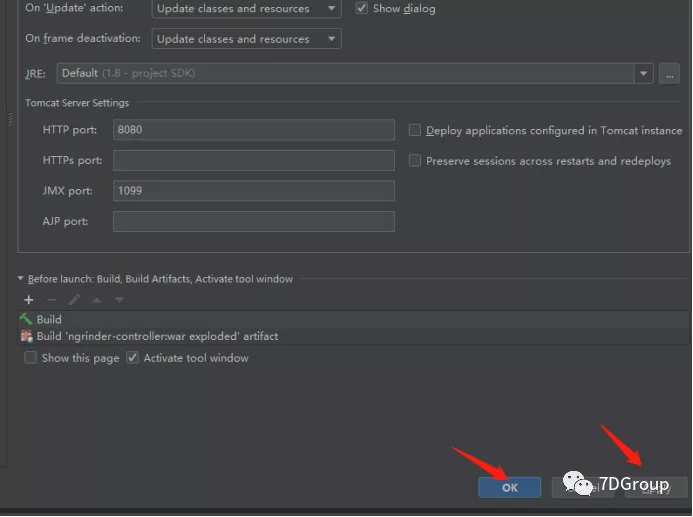Select the Build row in before-launch list

pos(354,319)
